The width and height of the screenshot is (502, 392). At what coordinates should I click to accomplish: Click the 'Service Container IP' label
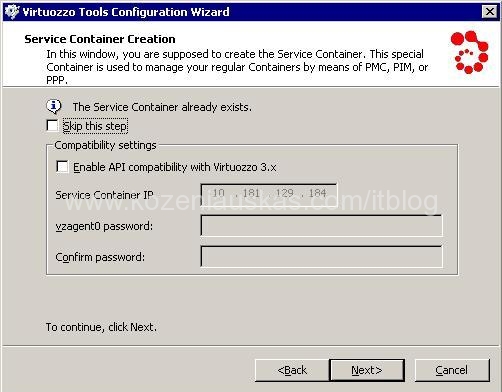coord(104,195)
